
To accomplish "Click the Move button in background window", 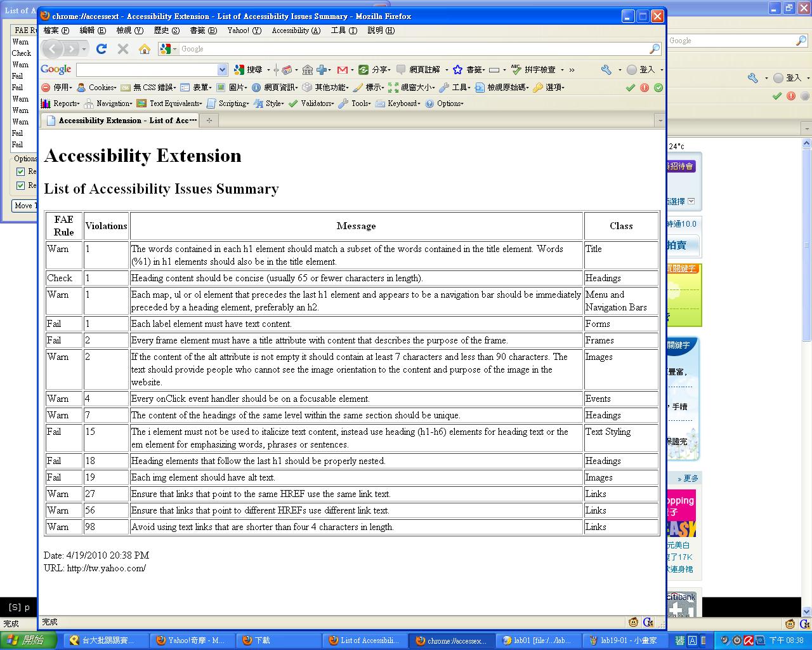I will click(24, 206).
